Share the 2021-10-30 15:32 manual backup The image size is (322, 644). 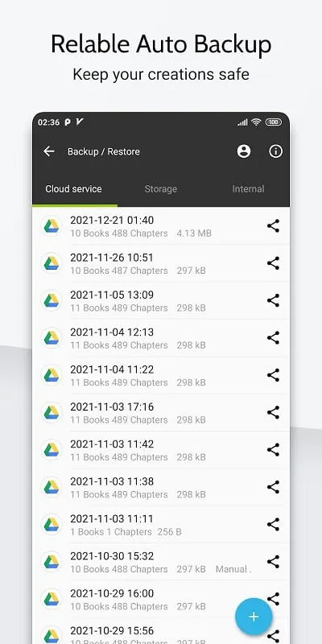tap(273, 562)
